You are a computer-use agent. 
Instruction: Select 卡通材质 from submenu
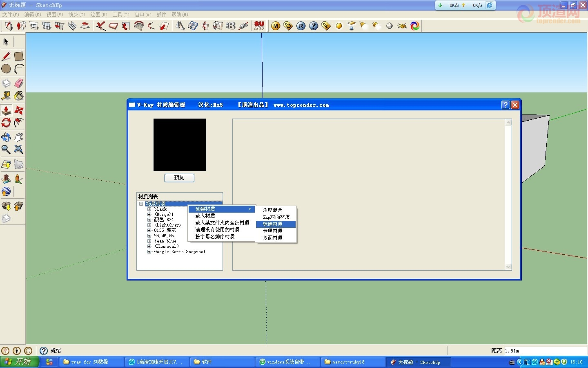pyautogui.click(x=276, y=231)
